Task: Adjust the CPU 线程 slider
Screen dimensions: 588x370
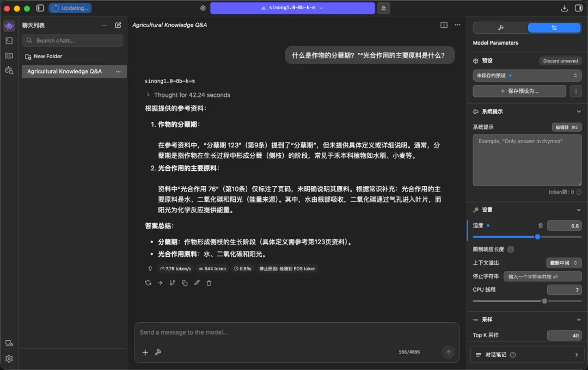Action: point(527,301)
